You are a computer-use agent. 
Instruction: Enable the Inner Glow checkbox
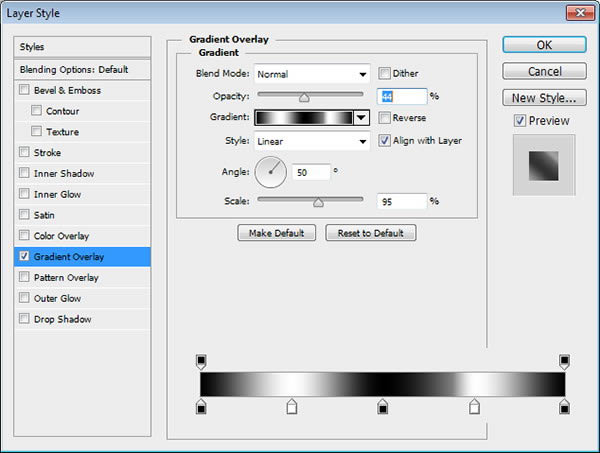click(x=24, y=194)
